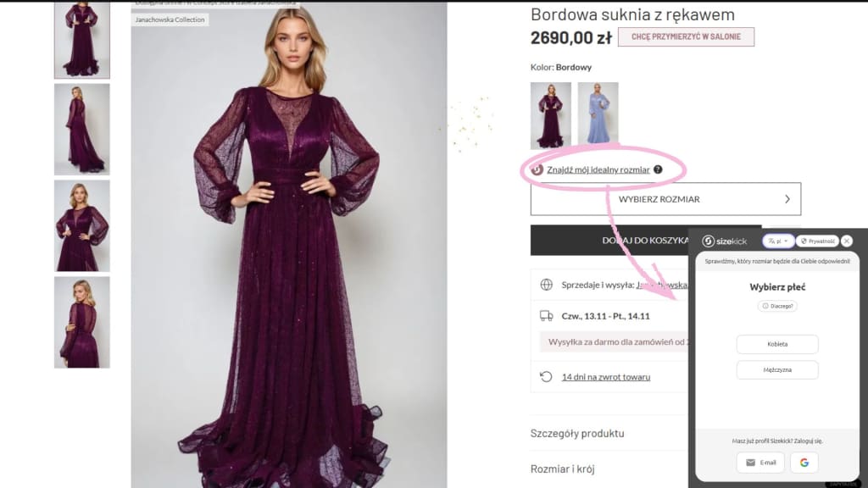Select the blue dress color variant

coord(598,115)
